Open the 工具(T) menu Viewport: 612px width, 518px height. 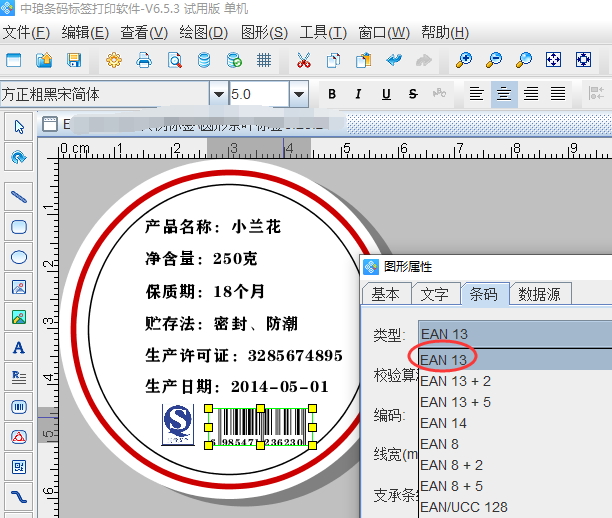point(323,32)
